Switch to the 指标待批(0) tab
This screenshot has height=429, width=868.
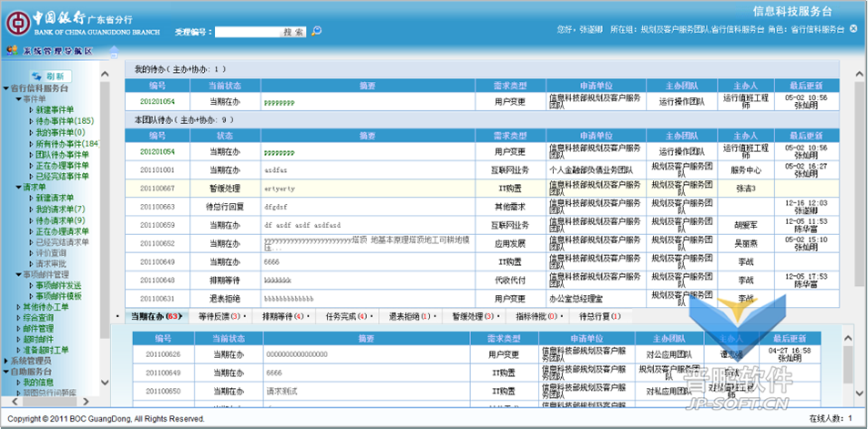pyautogui.click(x=536, y=317)
